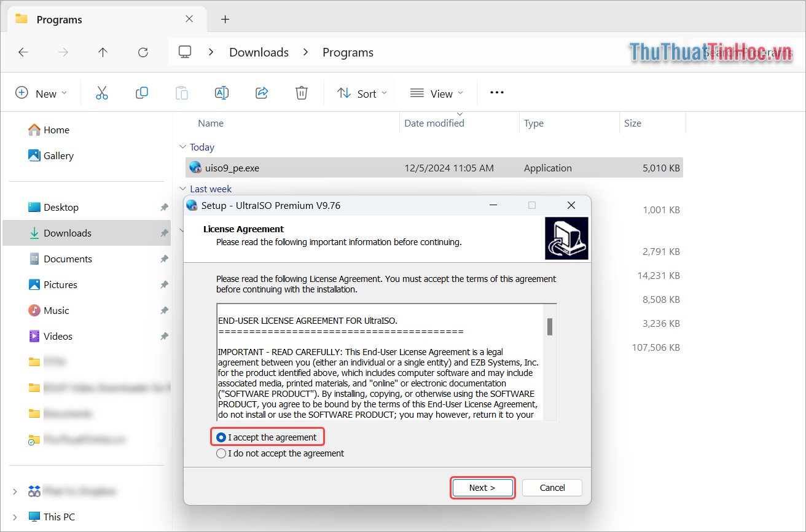Click the '14,231 KB' size value

[x=659, y=275]
